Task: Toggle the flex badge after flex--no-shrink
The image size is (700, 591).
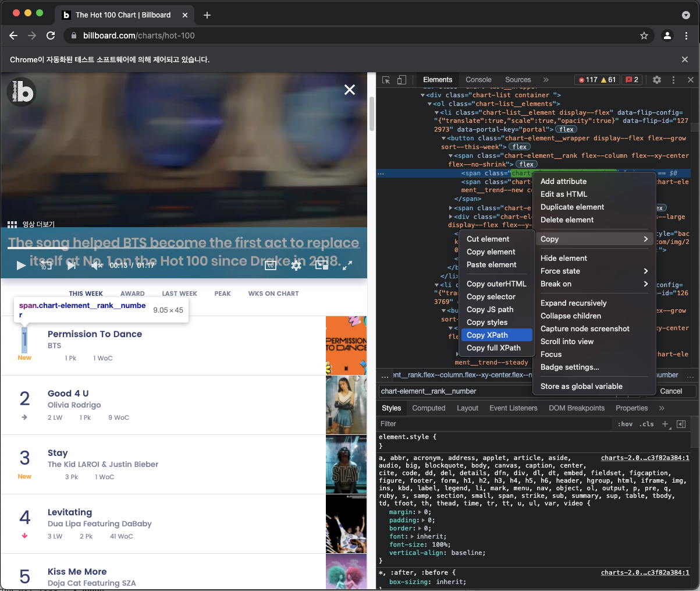Action: pos(527,164)
